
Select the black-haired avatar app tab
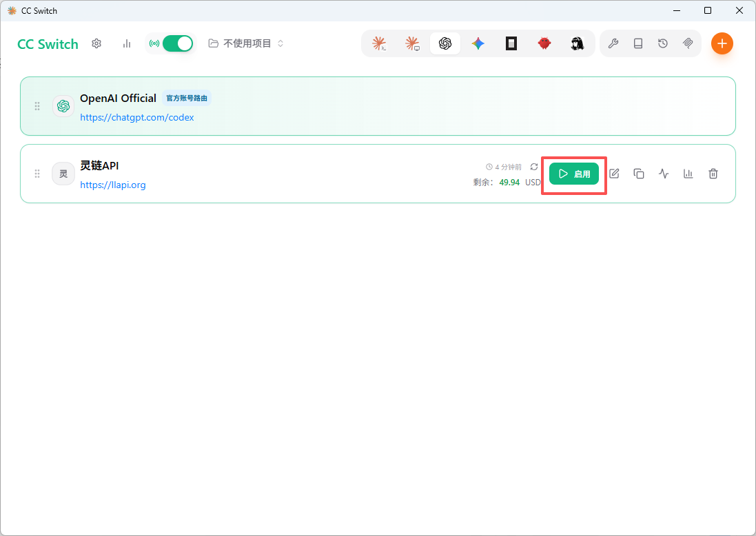(x=577, y=43)
